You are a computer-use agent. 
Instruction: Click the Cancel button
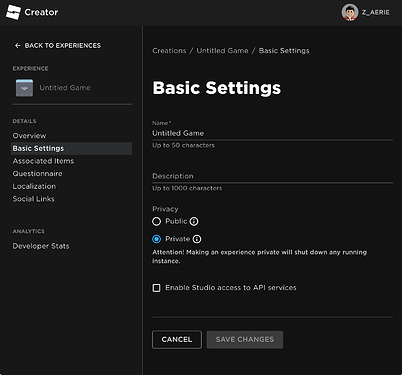(177, 340)
